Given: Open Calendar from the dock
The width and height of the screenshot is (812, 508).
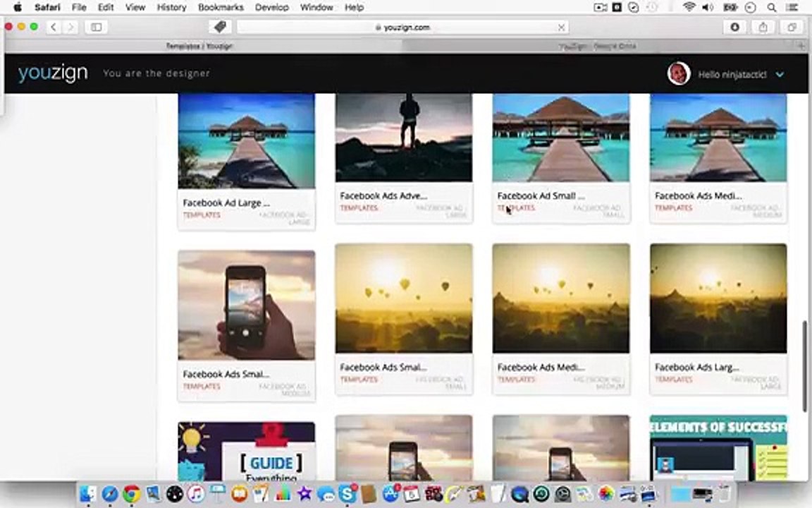Looking at the screenshot, I should (x=412, y=493).
